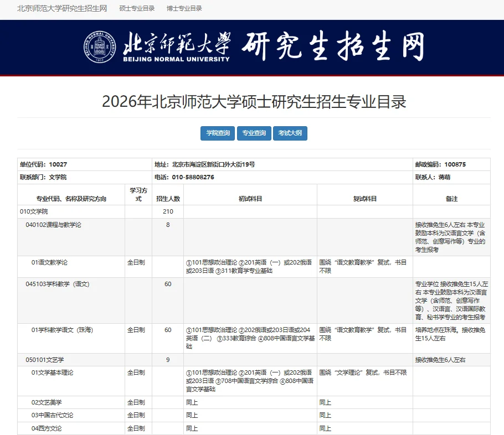Click 全日制 in the 02文艺美学 row

click(x=136, y=402)
